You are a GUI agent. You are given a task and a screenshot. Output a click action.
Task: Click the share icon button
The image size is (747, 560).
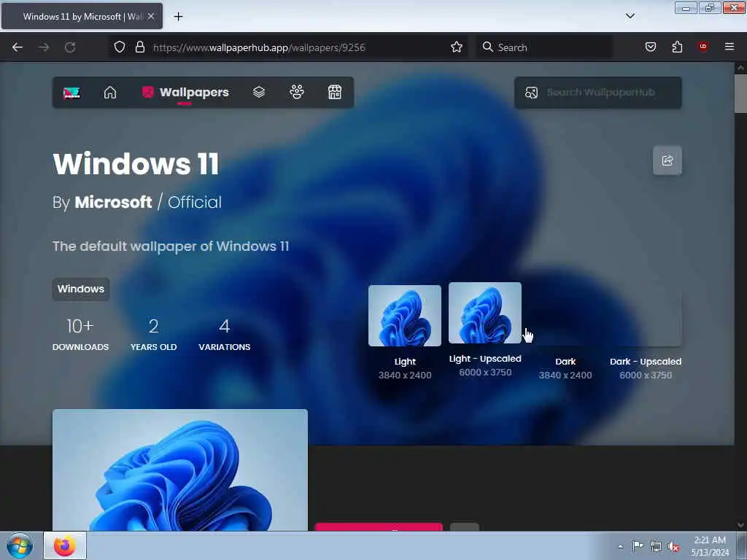point(667,160)
